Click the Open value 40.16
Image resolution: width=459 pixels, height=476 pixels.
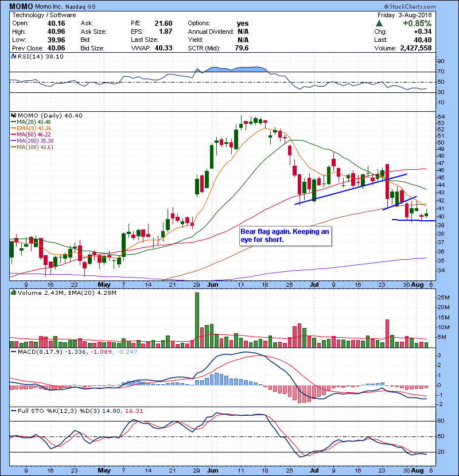tap(56, 24)
